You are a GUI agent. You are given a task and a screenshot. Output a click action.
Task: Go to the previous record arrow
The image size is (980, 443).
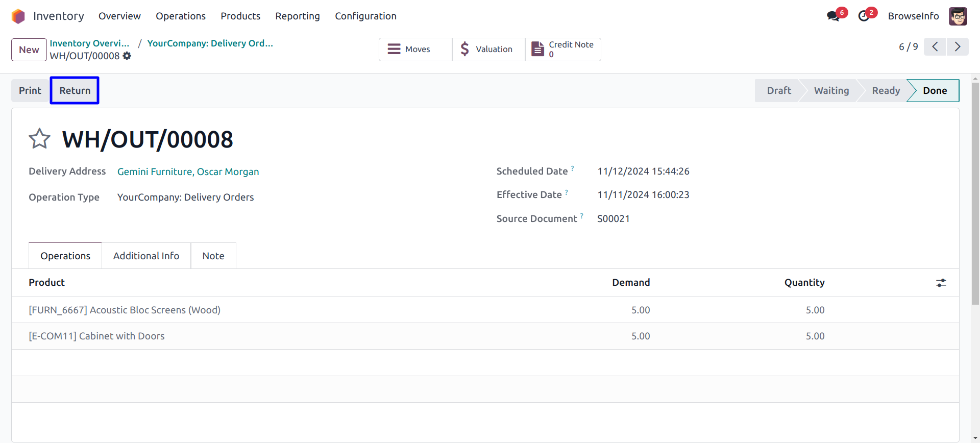coord(935,47)
